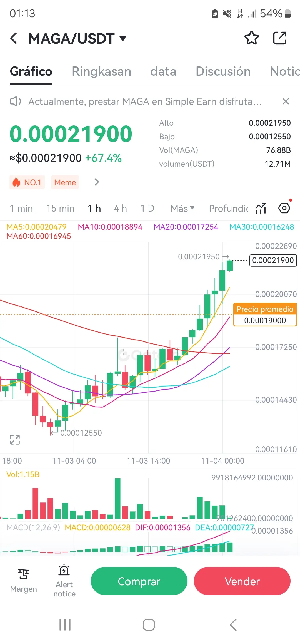Tap the MA60 indicator value
Viewport: 300px width, 644px height.
coord(39,236)
